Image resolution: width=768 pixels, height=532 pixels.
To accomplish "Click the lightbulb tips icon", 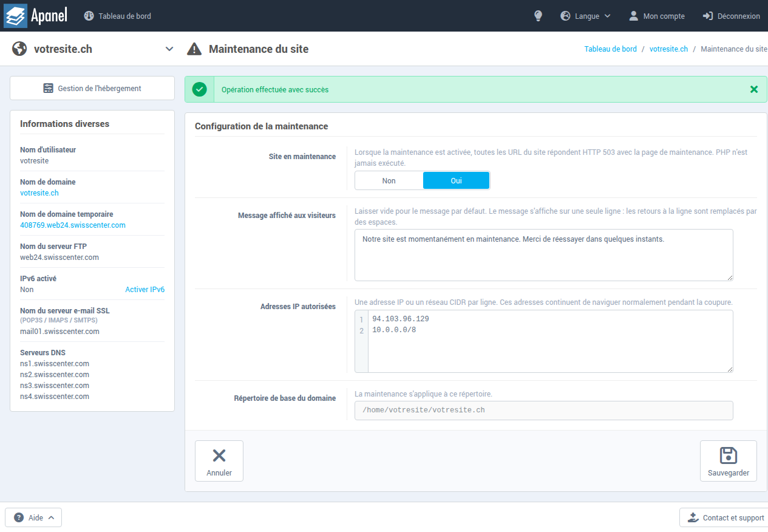I will [x=538, y=16].
